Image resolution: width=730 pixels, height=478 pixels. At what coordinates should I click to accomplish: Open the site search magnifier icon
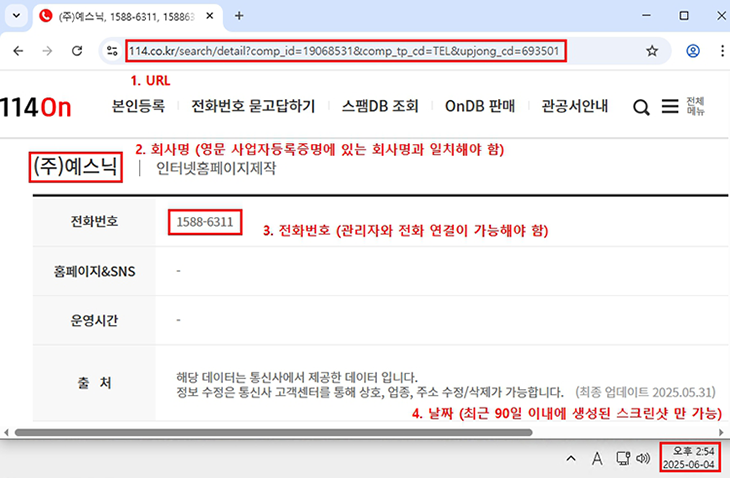[641, 108]
